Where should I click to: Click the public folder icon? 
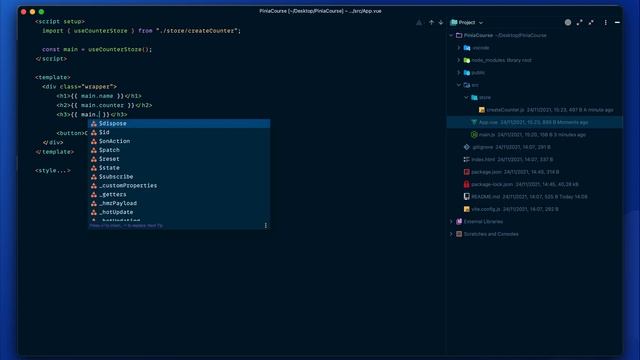(x=467, y=73)
